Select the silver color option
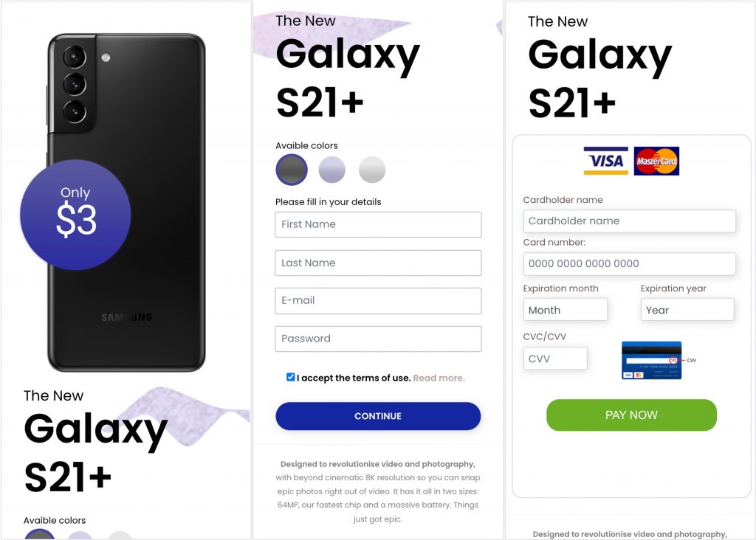 (372, 170)
